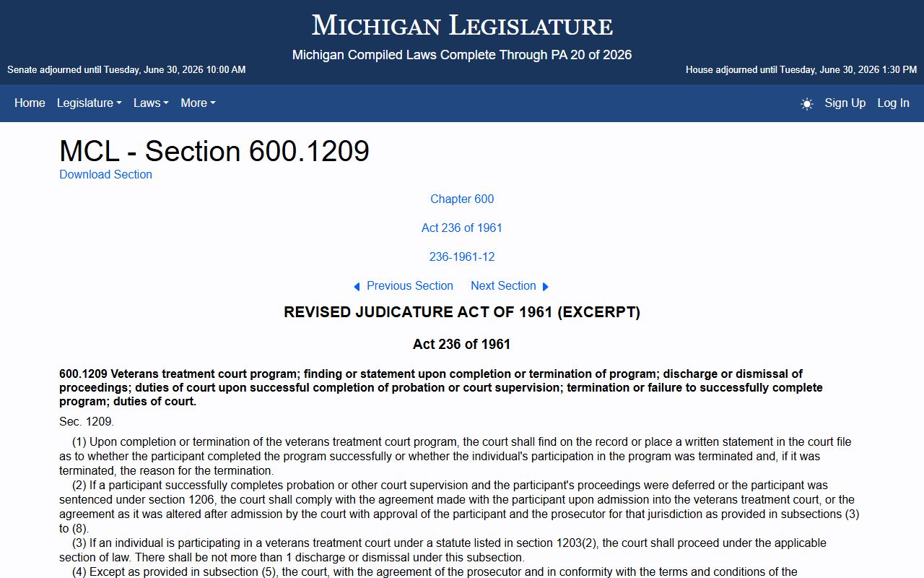This screenshot has width=924, height=578.
Task: Click subsection (2) paragraph text
Action: (459, 506)
